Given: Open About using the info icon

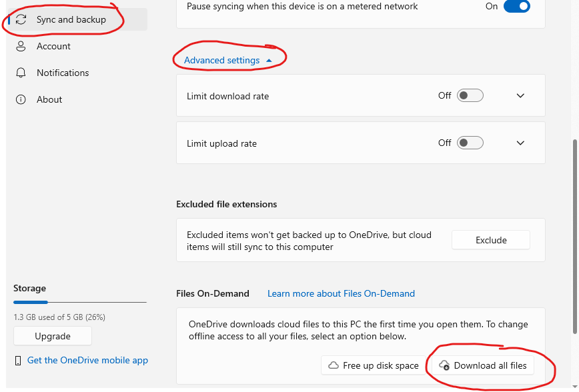Looking at the screenshot, I should [20, 99].
